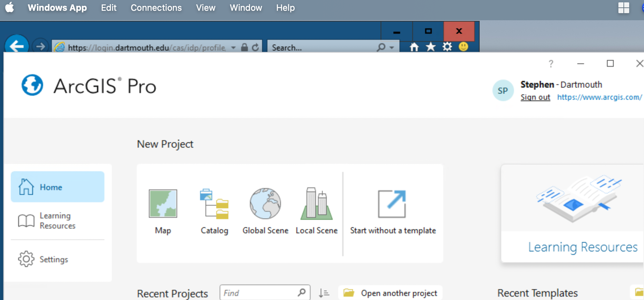The width and height of the screenshot is (644, 300).
Task: Open the Window menu
Action: 246,7
